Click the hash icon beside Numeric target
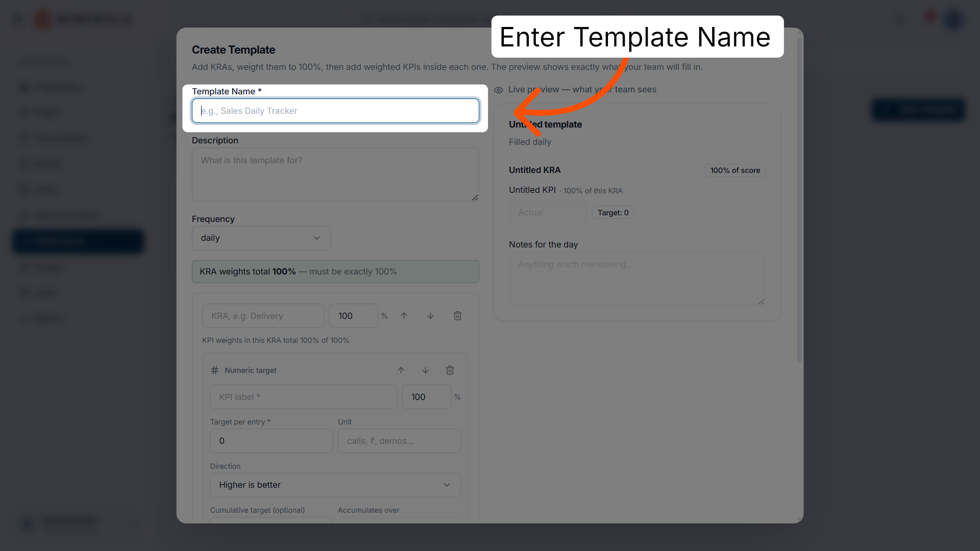980x551 pixels. (214, 370)
